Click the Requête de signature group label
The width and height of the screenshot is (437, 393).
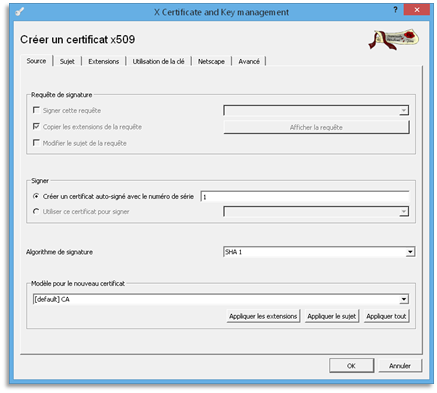[61, 95]
